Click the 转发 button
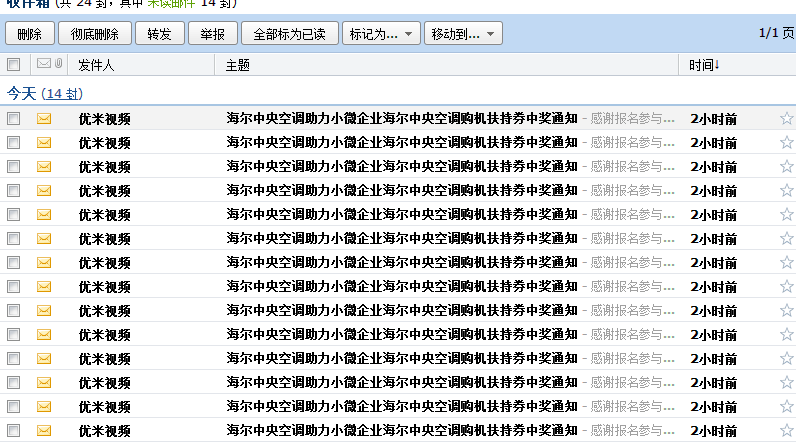The height and width of the screenshot is (448, 796). tap(160, 34)
